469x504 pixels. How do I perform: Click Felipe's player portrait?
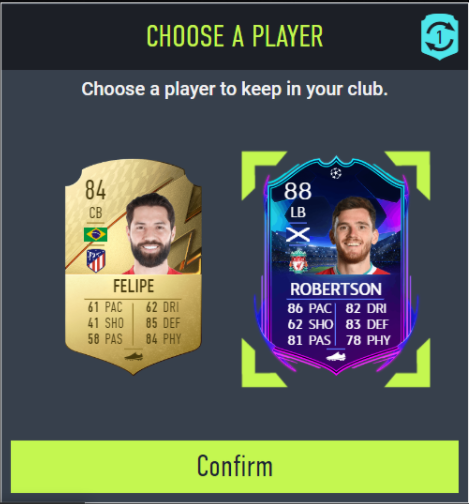151,233
